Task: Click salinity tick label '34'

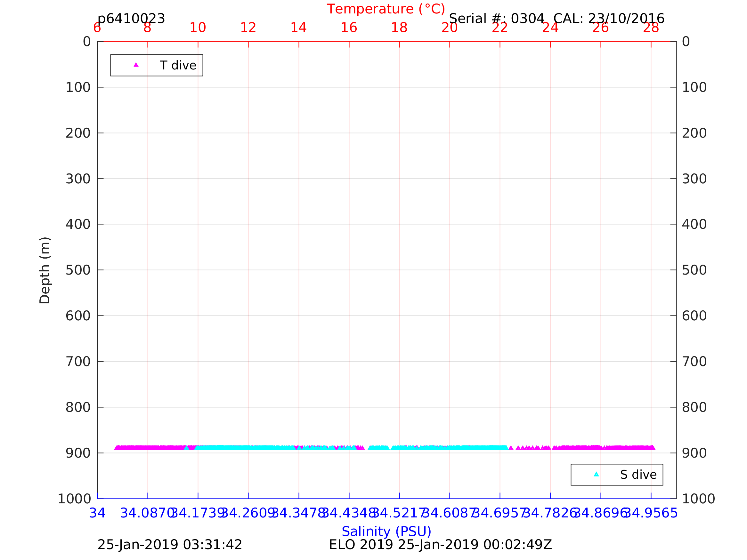Action: click(x=97, y=513)
